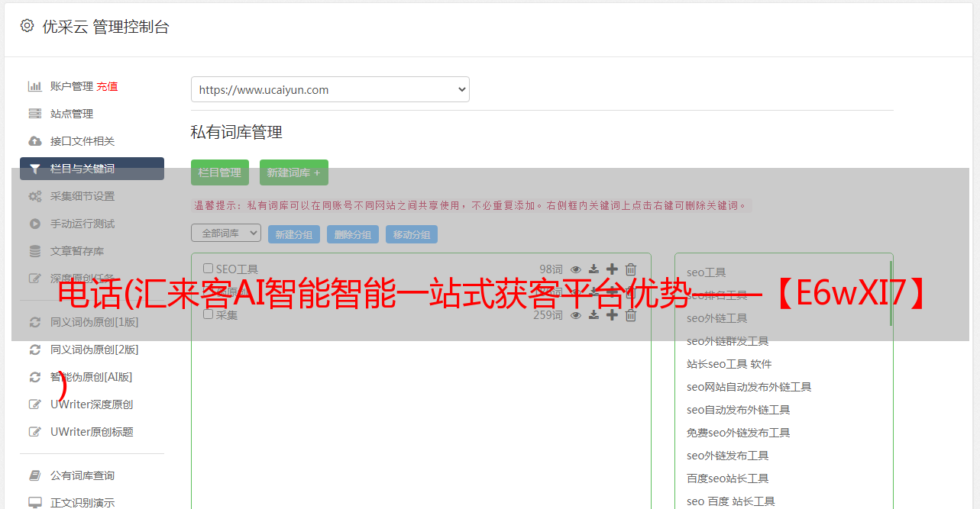Open 账户管理 via its bar chart icon
This screenshot has height=509, width=980.
coord(35,86)
